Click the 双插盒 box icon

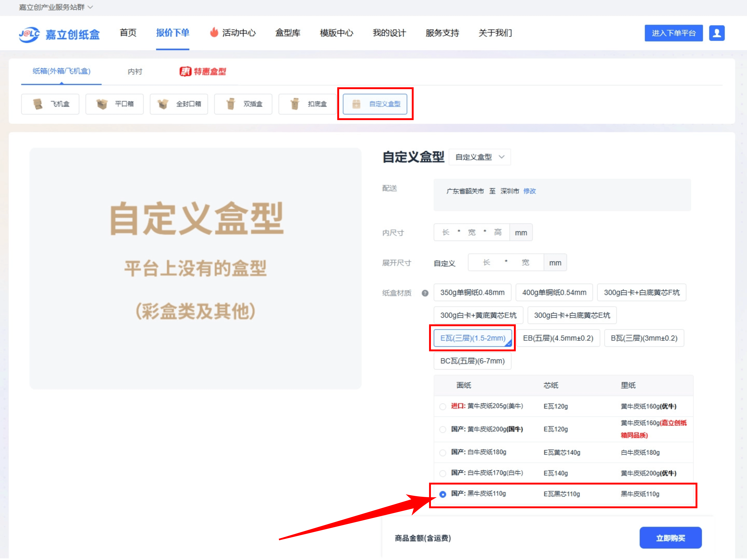click(231, 104)
